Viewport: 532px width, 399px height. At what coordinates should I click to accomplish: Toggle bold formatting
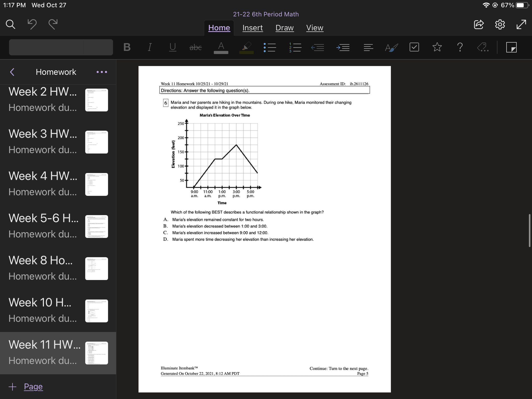pyautogui.click(x=127, y=47)
